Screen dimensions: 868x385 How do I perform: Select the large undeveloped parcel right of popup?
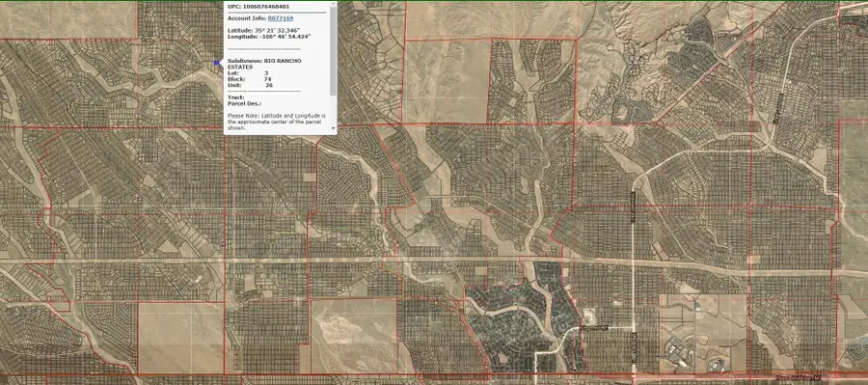coord(447,81)
